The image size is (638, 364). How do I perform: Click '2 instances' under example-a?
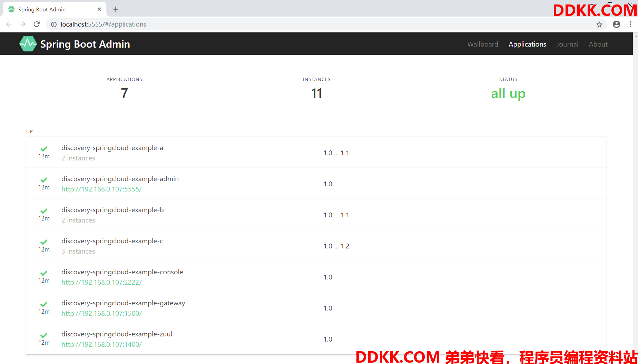(78, 158)
